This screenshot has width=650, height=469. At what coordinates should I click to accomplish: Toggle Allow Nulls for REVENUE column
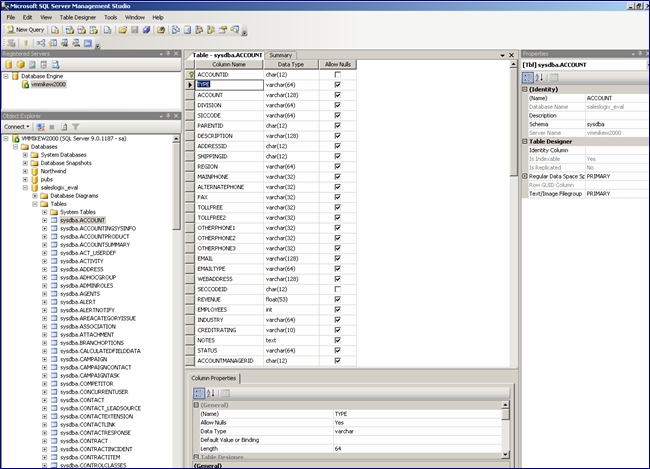[x=337, y=299]
